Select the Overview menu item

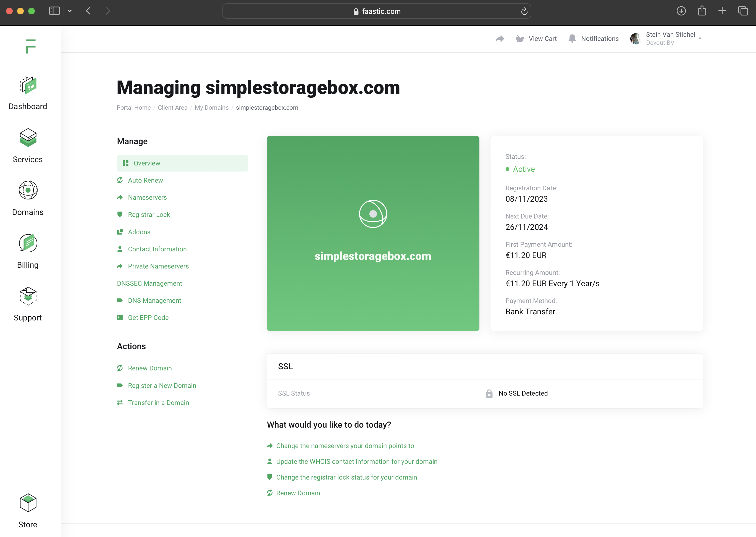pyautogui.click(x=147, y=163)
